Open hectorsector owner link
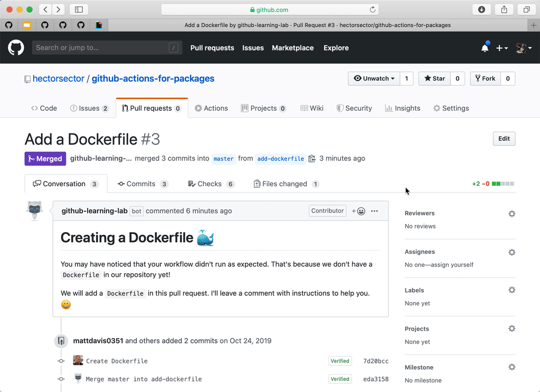The height and width of the screenshot is (392, 540). click(x=59, y=79)
